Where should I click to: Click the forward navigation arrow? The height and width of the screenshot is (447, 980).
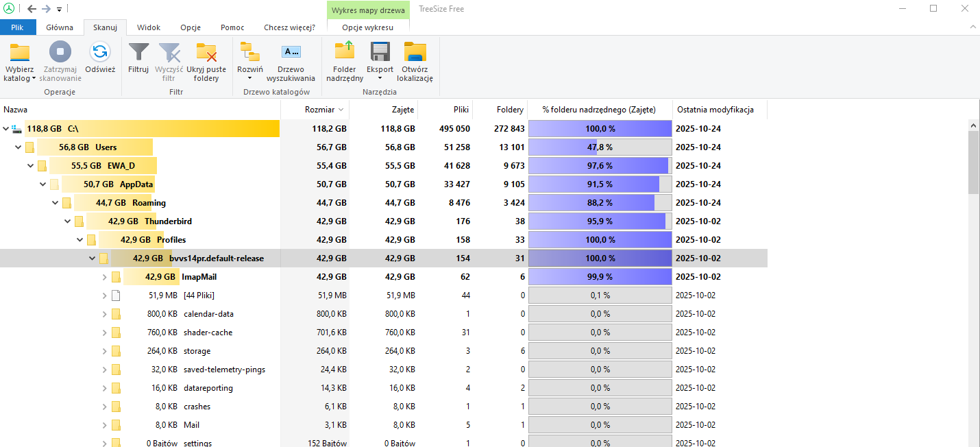(47, 9)
